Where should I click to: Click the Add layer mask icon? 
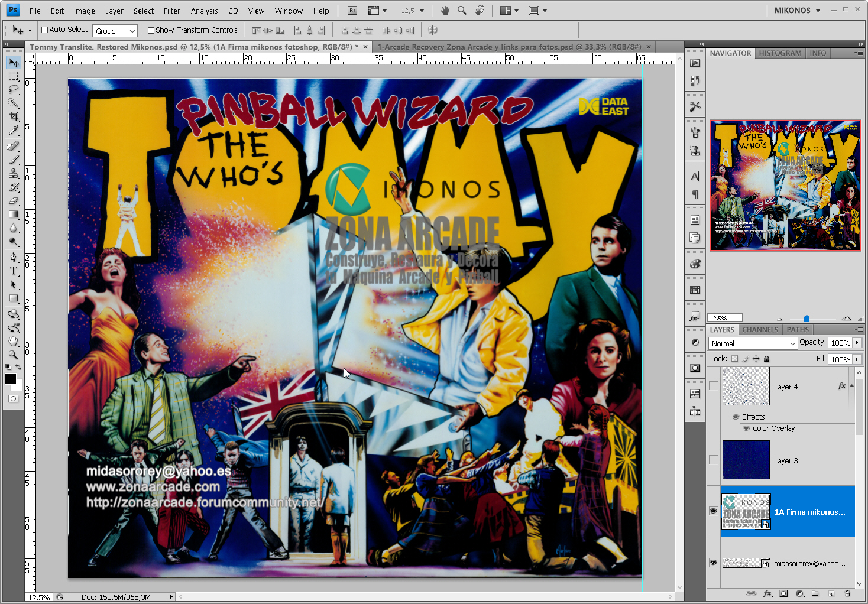tap(783, 594)
